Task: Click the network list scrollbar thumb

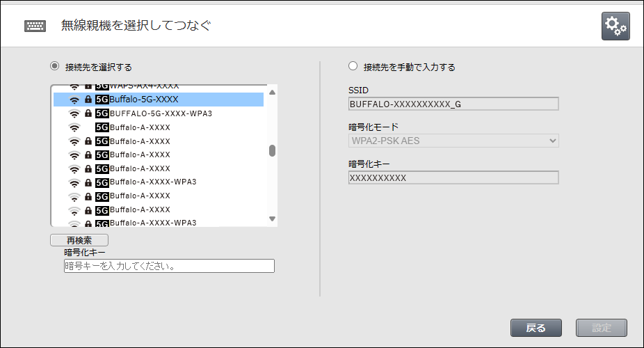Action: [272, 151]
